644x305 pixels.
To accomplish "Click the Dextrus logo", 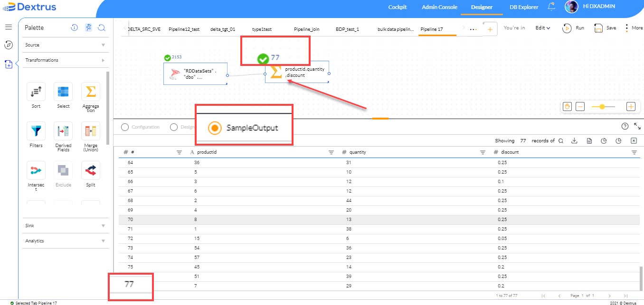I will [x=29, y=7].
